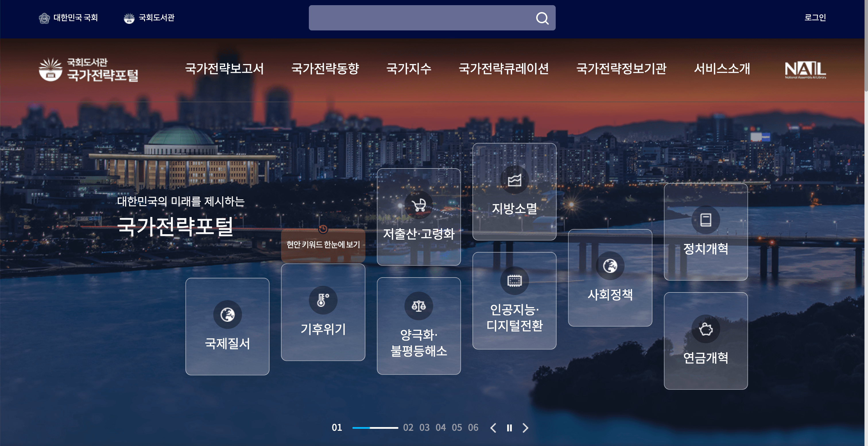The width and height of the screenshot is (868, 446).
Task: Click the map icon on 지방소멸 card
Action: coord(514,180)
